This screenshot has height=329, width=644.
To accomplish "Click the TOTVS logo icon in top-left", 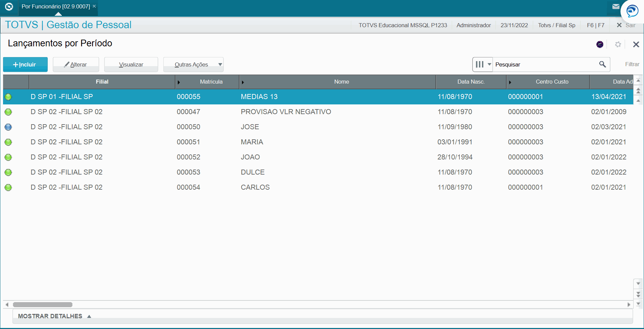I will 9,6.
